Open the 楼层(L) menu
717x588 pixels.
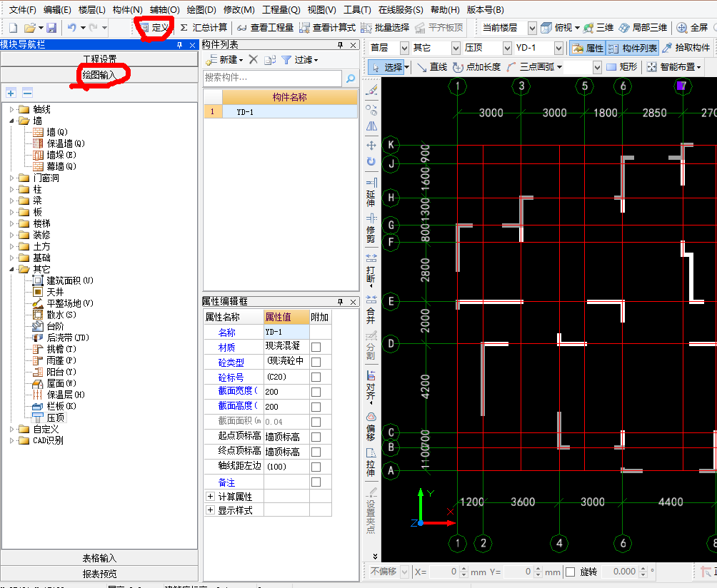pyautogui.click(x=92, y=9)
